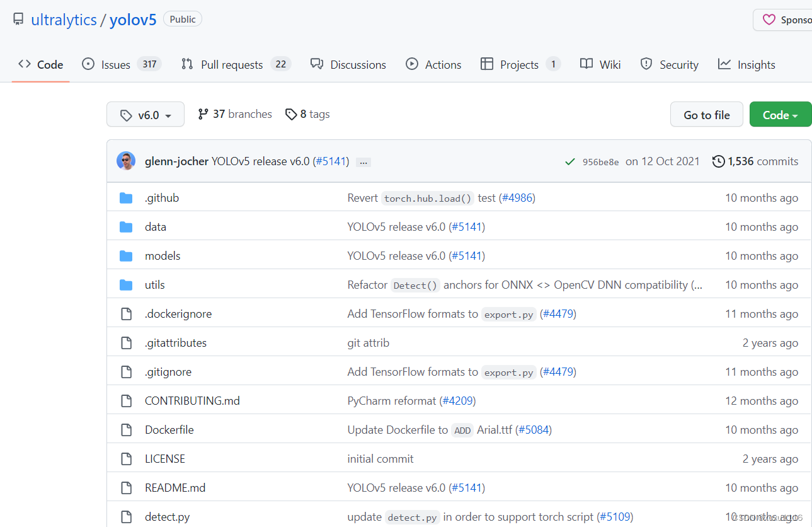The image size is (812, 527).
Task: Click the repository book icon beside ultralytics
Action: tap(19, 20)
